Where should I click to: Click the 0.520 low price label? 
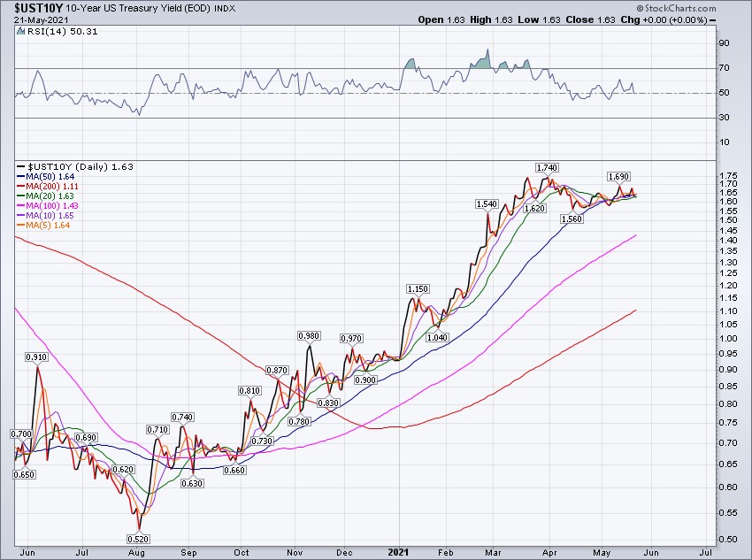tap(137, 538)
